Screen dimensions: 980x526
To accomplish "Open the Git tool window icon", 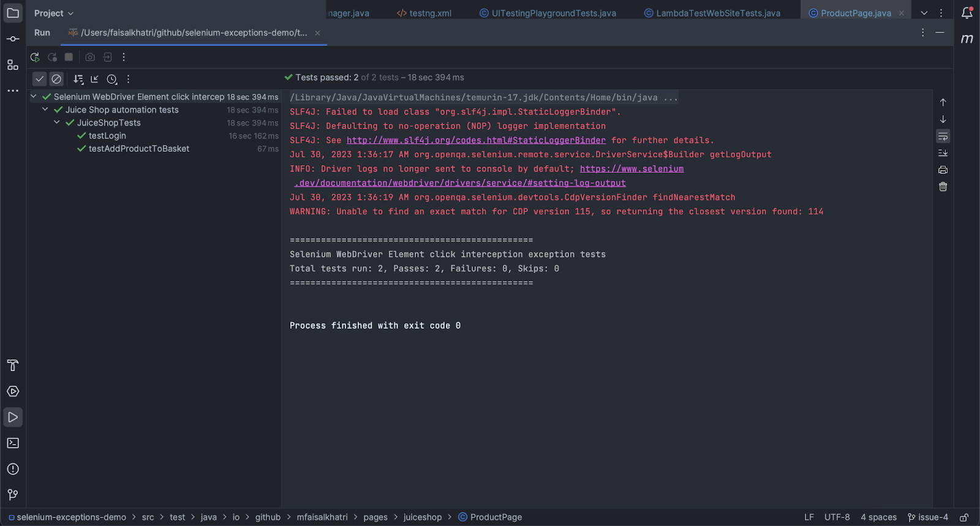I will [x=13, y=495].
